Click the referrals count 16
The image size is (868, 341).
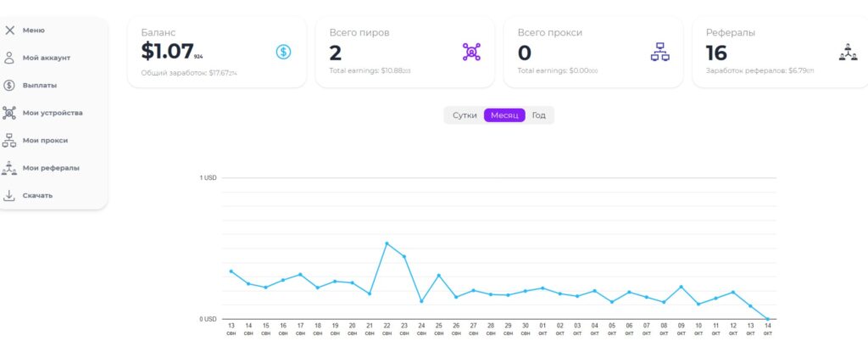(716, 53)
